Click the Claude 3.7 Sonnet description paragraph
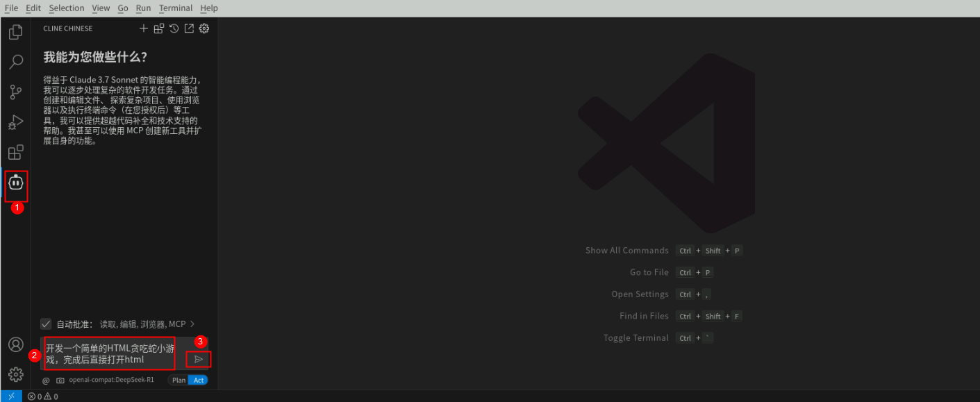 (123, 110)
